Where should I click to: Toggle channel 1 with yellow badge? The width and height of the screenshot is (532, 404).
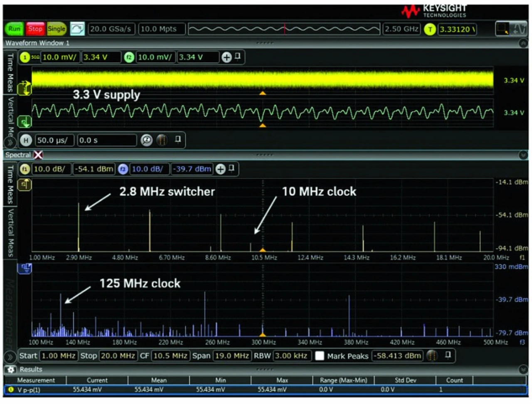(25, 57)
